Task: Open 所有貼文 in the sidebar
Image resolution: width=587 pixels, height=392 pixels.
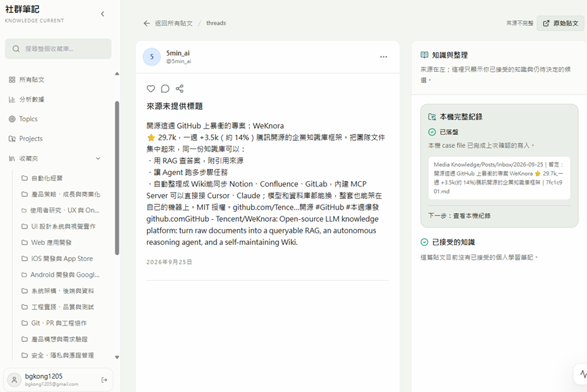Action: pos(32,79)
